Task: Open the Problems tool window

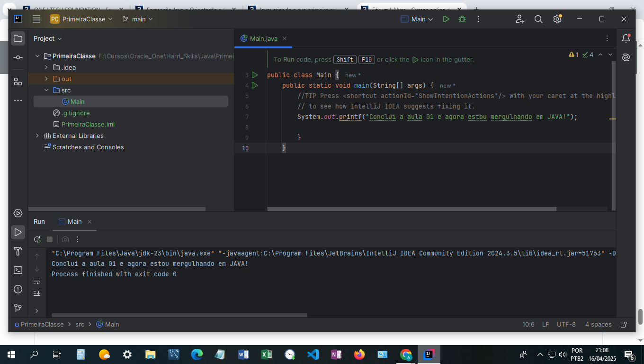Action: pyautogui.click(x=18, y=289)
